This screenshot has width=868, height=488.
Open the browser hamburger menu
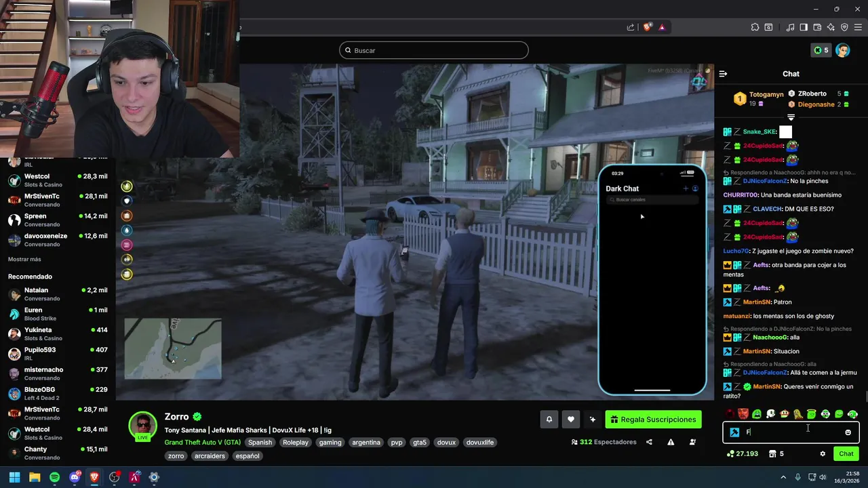857,27
